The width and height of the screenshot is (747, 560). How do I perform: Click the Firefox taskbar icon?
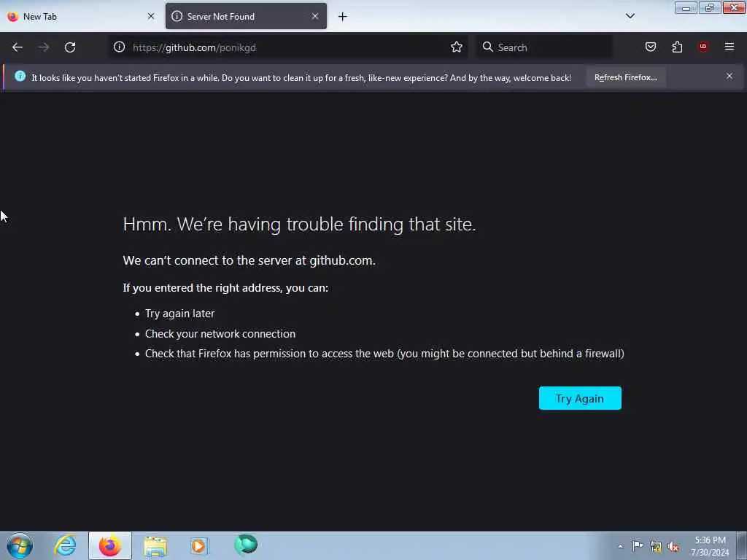110,545
